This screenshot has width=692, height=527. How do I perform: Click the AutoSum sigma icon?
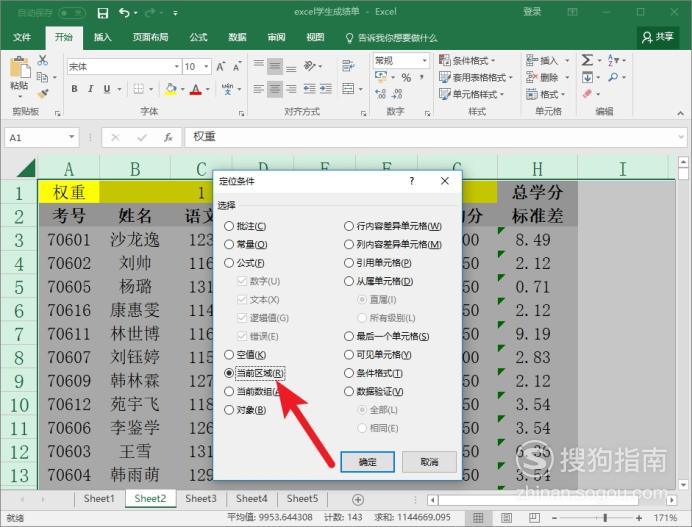(x=587, y=60)
